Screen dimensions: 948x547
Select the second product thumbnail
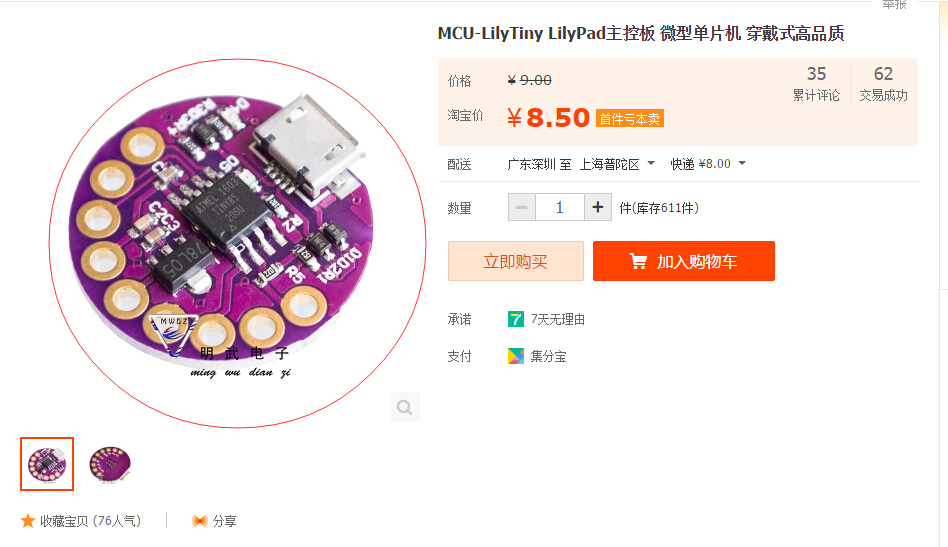[x=109, y=464]
